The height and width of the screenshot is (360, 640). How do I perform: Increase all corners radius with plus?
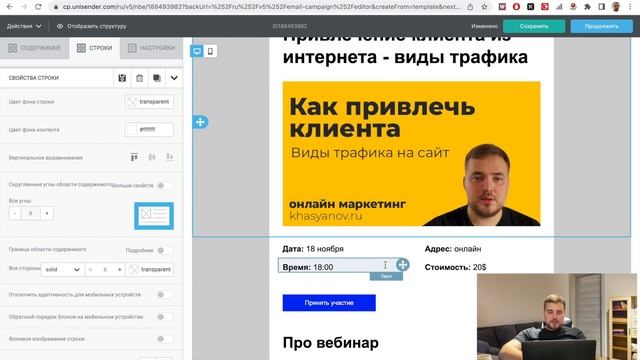pyautogui.click(x=47, y=213)
